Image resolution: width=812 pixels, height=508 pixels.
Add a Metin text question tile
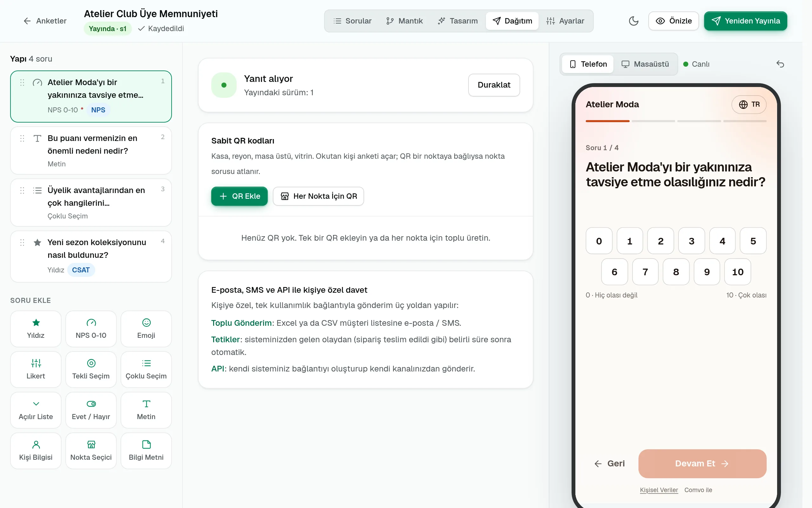[x=146, y=410]
